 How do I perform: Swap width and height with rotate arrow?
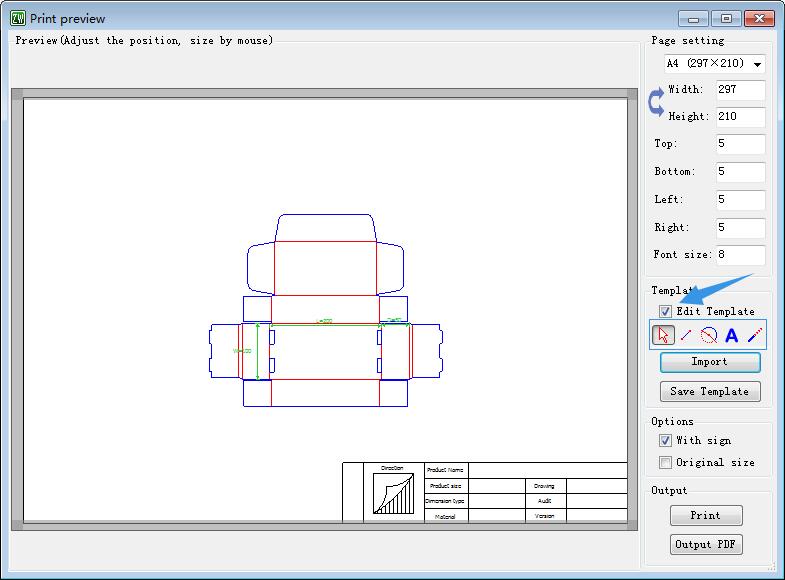pos(656,102)
